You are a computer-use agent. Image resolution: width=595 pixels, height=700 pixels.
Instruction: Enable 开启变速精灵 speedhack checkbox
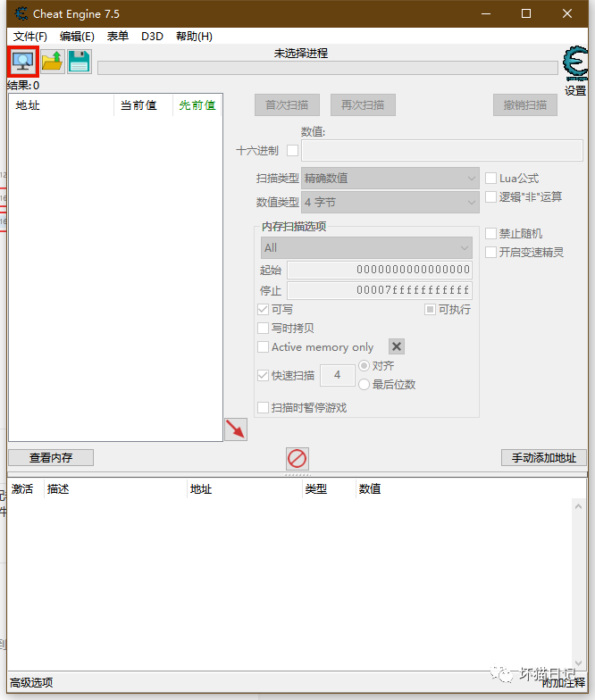(491, 252)
